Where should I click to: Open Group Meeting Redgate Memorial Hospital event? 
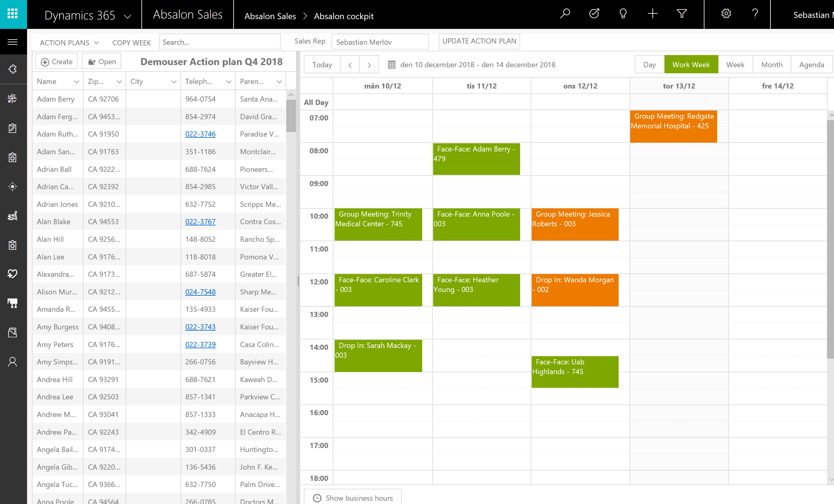(x=674, y=126)
